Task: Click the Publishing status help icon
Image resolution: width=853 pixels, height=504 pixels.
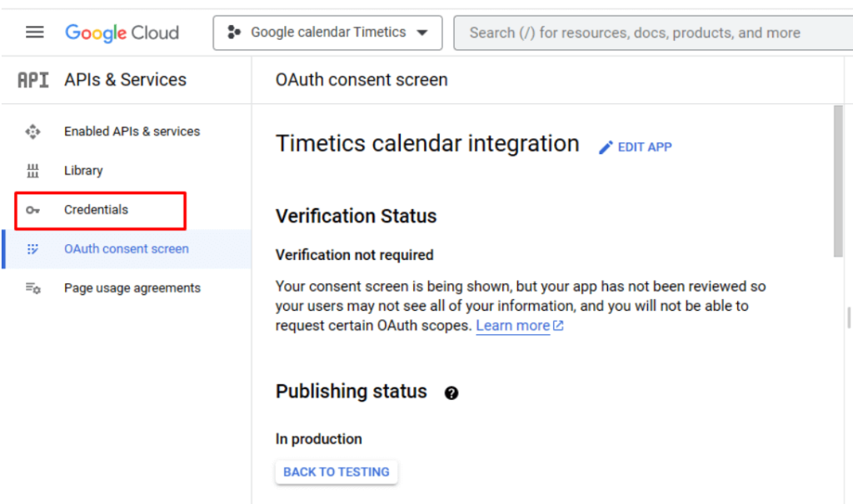Action: coord(451,393)
